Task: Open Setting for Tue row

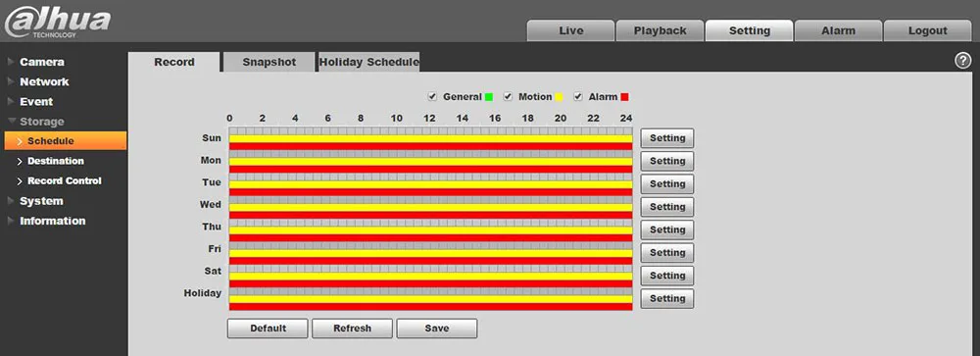Action: coord(666,184)
